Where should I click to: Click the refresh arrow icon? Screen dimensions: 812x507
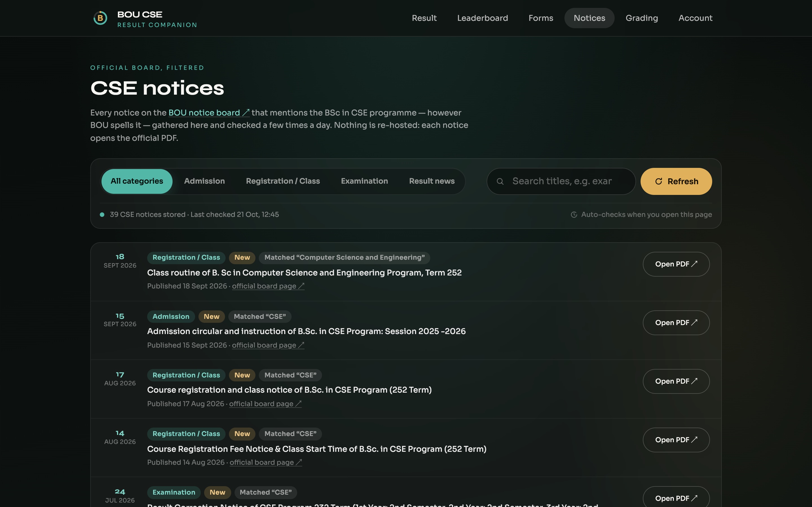[659, 181]
